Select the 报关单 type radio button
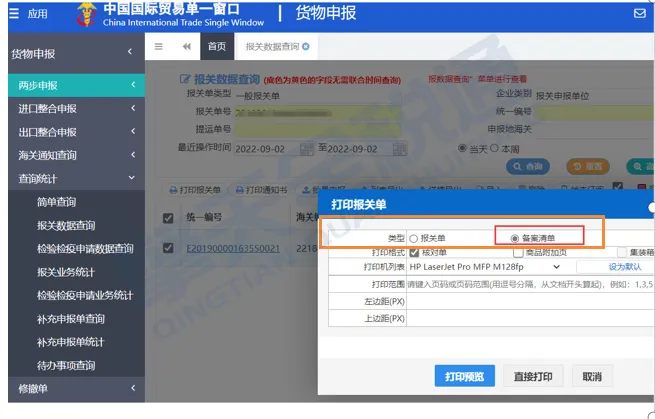The image size is (655, 419). [x=414, y=239]
